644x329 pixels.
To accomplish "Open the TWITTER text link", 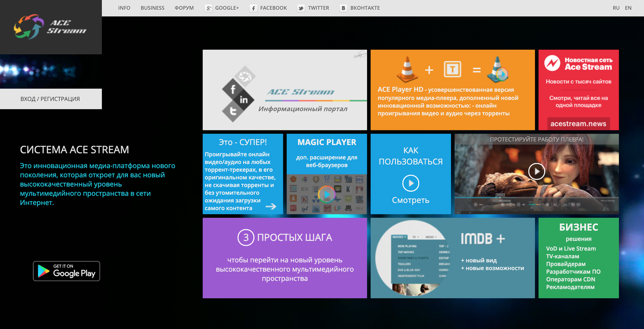I will (x=319, y=8).
